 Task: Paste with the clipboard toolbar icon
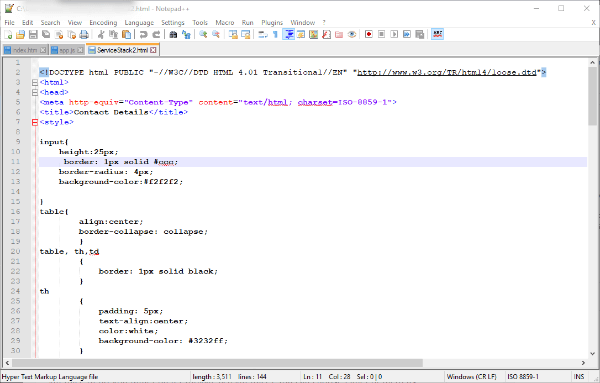pos(126,34)
